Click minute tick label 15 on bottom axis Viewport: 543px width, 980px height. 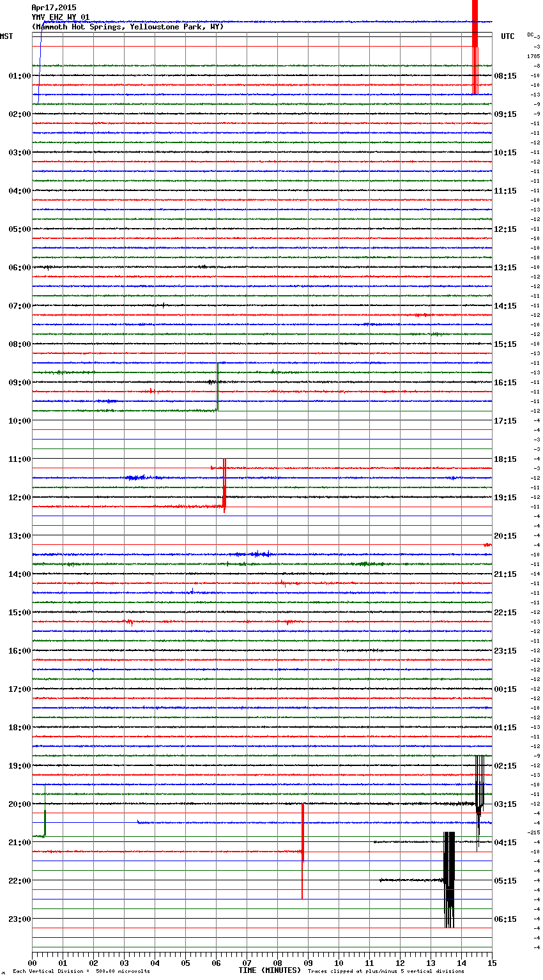[492, 963]
